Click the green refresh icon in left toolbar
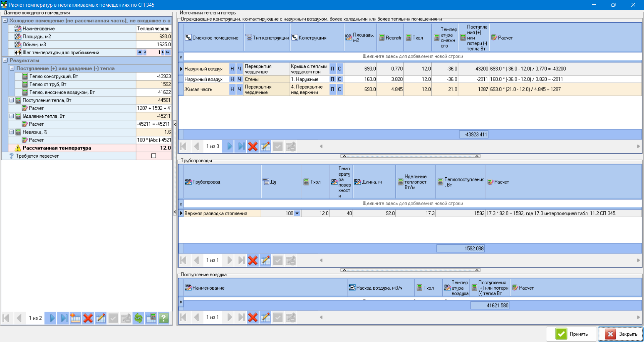 tap(138, 318)
